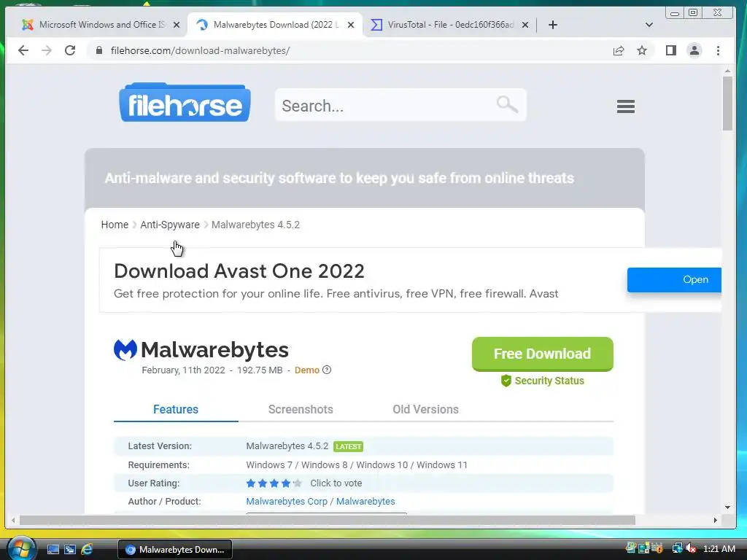Click Show Desktop quick launch icon
Viewport: 747px width, 560px height.
point(53,550)
